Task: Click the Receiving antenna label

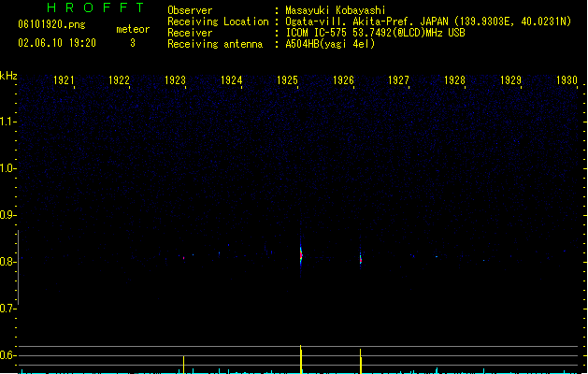Action: pos(215,44)
